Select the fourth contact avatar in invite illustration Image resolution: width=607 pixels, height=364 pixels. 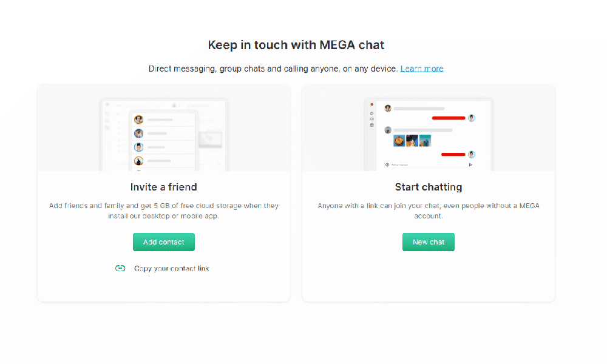(x=139, y=161)
